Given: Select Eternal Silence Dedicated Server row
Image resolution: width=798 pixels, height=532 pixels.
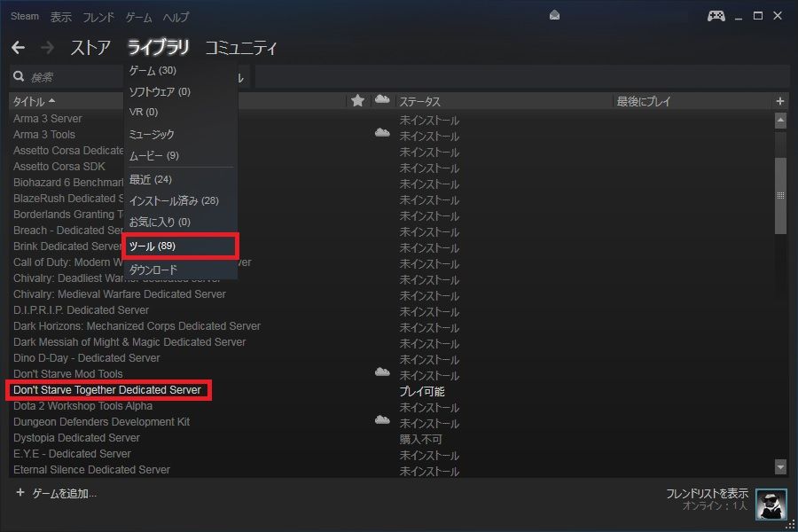Looking at the screenshot, I should [91, 469].
